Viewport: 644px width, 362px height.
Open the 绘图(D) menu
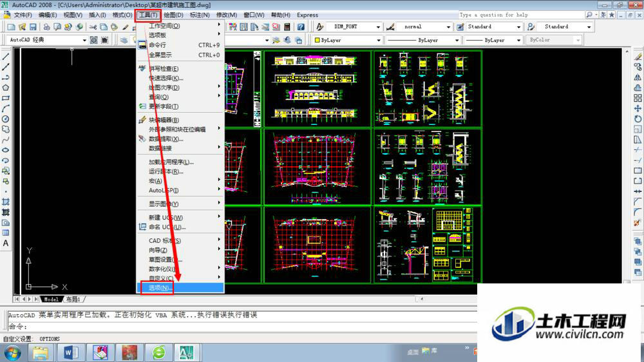pos(173,15)
